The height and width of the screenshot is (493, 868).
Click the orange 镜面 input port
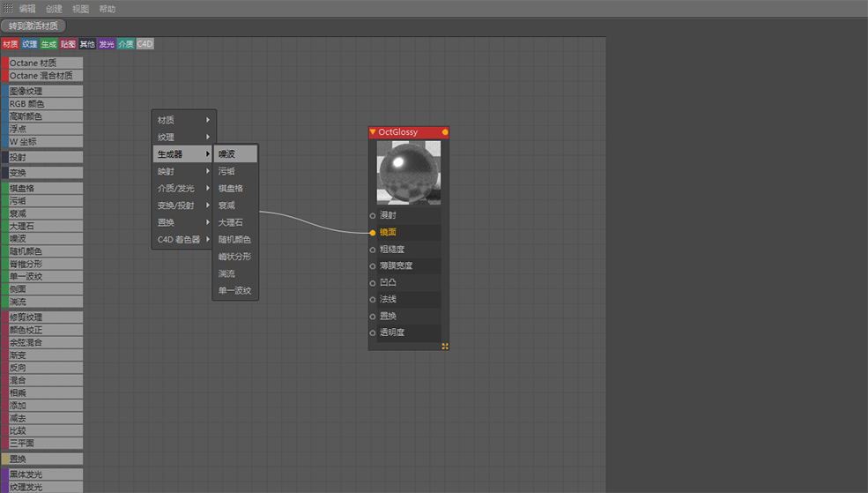click(373, 233)
